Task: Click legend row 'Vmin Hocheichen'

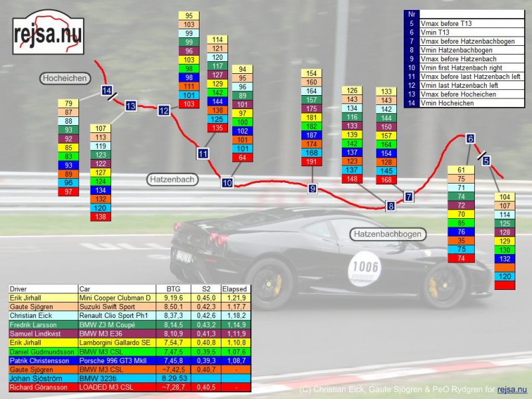Action: (464, 103)
